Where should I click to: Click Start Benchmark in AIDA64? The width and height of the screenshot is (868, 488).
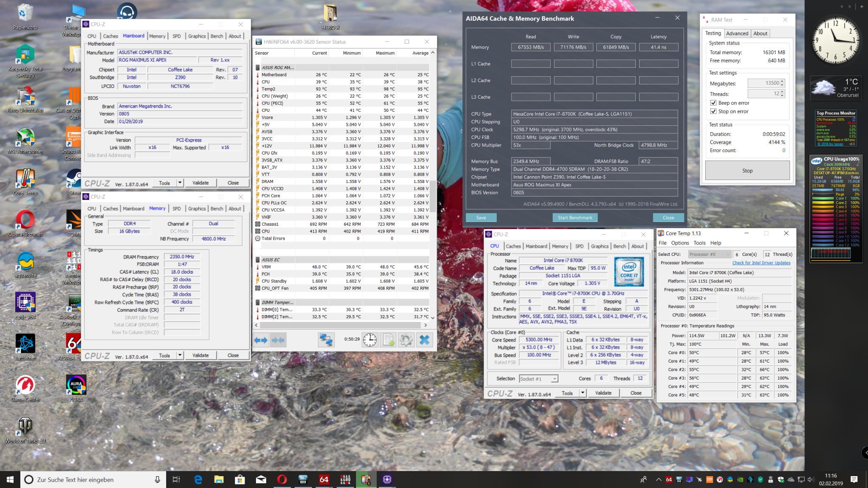575,217
